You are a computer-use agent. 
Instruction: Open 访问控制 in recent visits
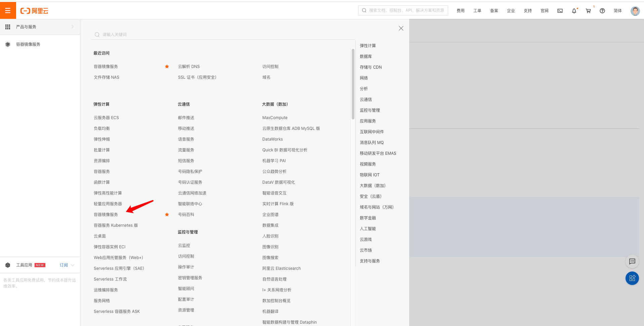point(270,67)
